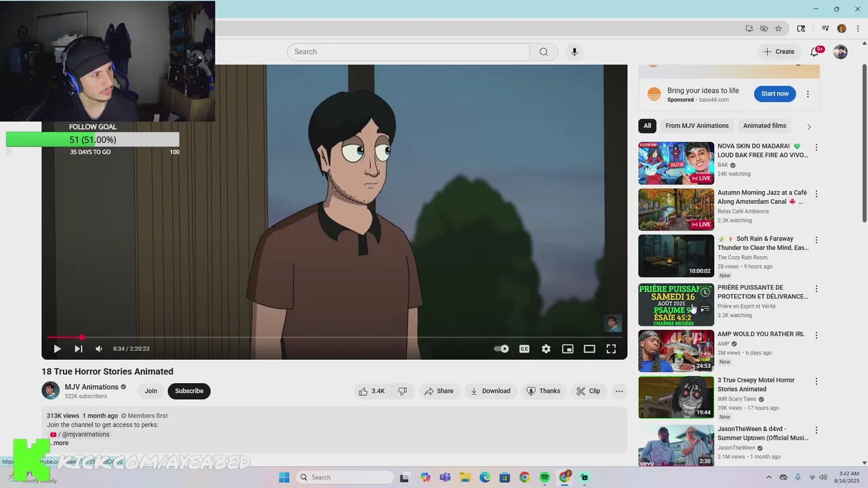
Task: Open the Create button
Action: click(778, 52)
